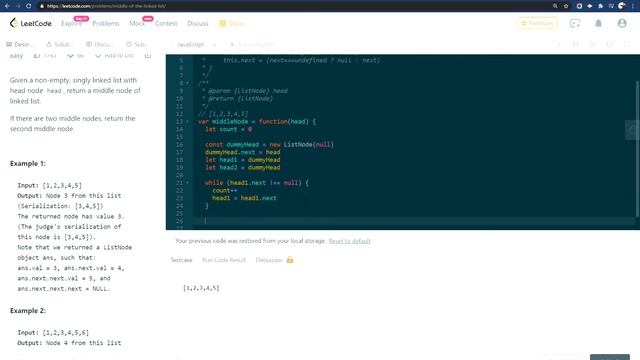Open the editor settings icon
640x360 pixels.
point(610,44)
